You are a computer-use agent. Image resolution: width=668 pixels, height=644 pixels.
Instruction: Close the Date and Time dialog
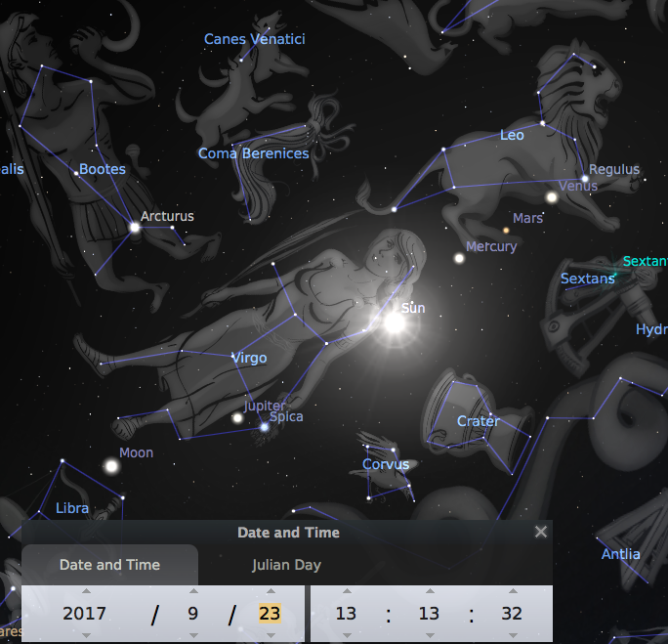541,533
